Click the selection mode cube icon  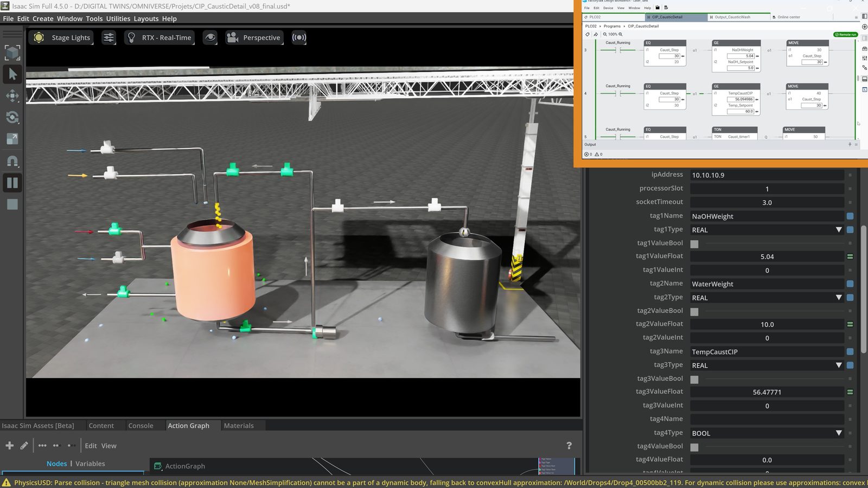tap(12, 52)
